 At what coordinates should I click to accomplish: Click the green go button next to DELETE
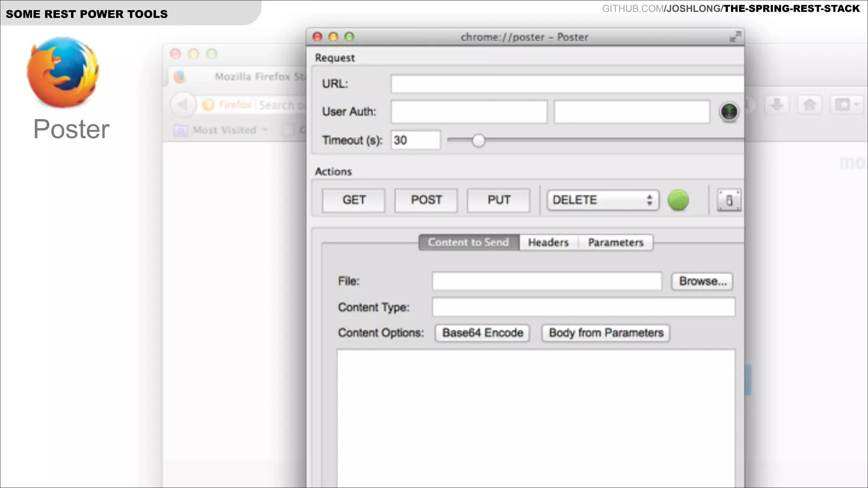pos(678,200)
